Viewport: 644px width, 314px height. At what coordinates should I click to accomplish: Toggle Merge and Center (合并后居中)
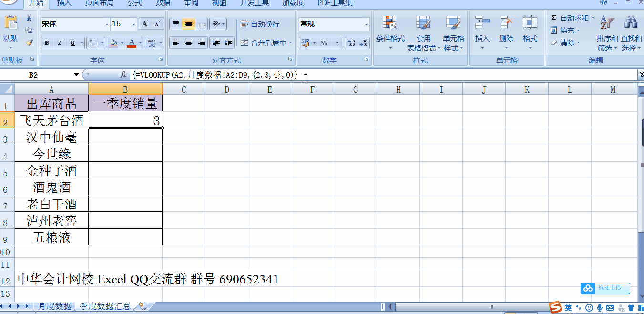coord(262,43)
